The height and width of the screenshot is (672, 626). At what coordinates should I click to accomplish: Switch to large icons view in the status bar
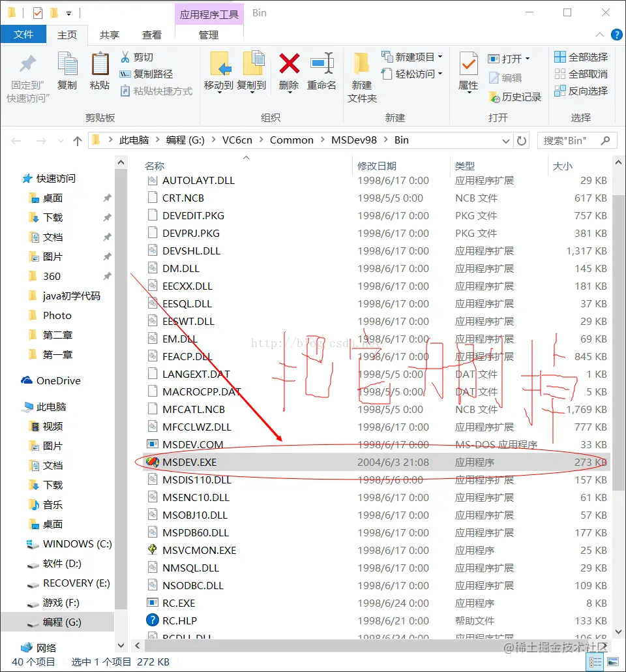(613, 662)
